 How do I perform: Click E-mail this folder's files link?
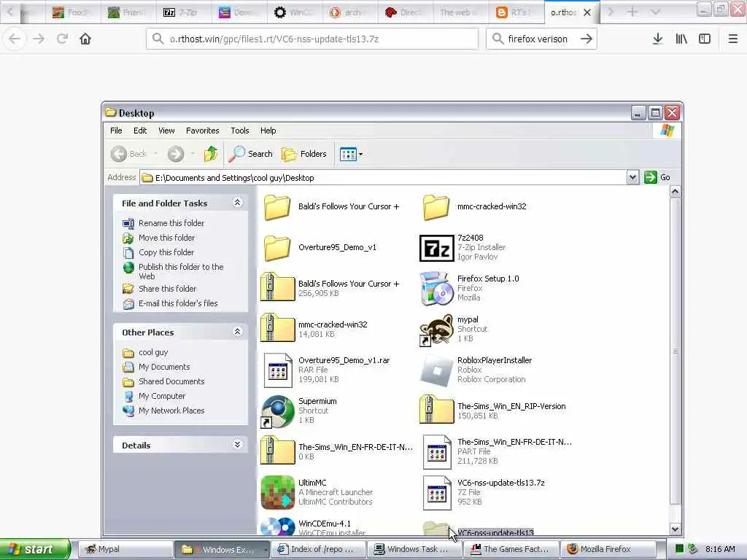[x=178, y=303]
